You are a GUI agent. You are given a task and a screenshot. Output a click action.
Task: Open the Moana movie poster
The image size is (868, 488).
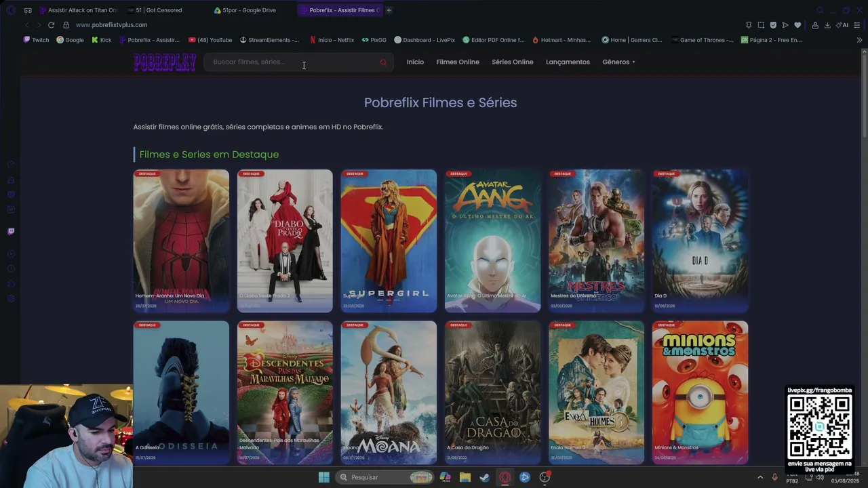click(389, 392)
